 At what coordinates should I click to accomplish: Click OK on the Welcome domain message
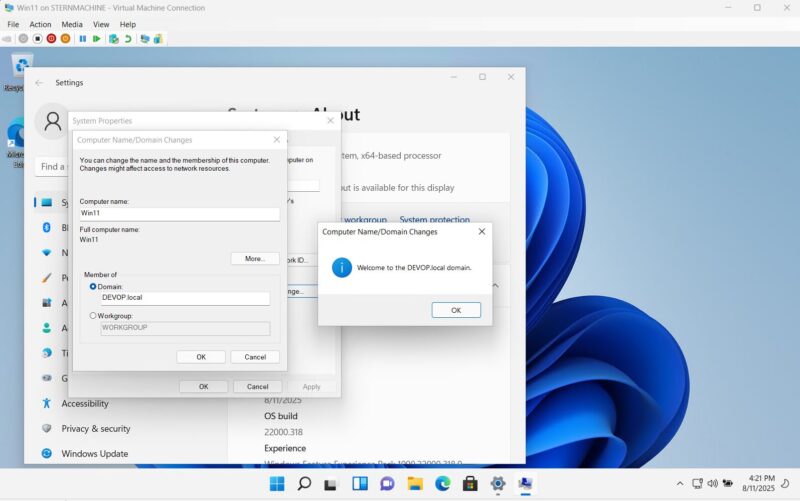(456, 310)
